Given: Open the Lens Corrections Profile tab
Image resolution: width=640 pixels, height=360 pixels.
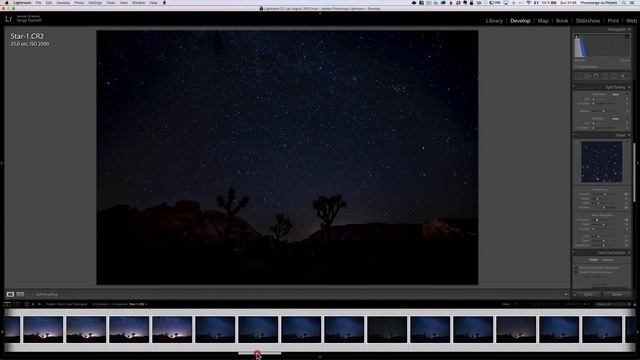Looking at the screenshot, I should tap(593, 260).
